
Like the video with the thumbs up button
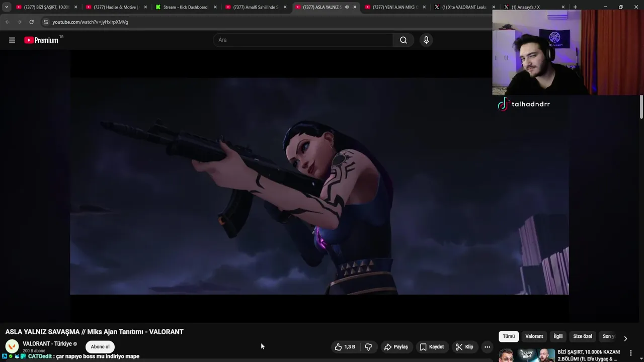click(345, 347)
